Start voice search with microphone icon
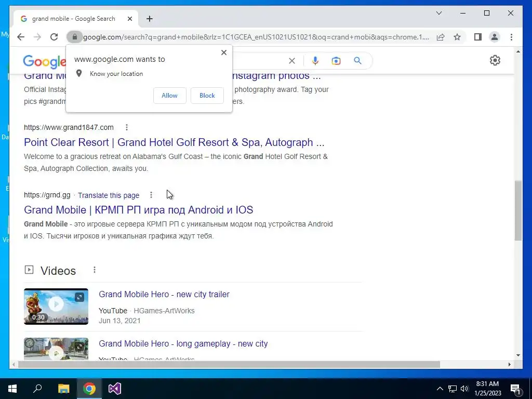The width and height of the screenshot is (532, 399). coord(315,61)
